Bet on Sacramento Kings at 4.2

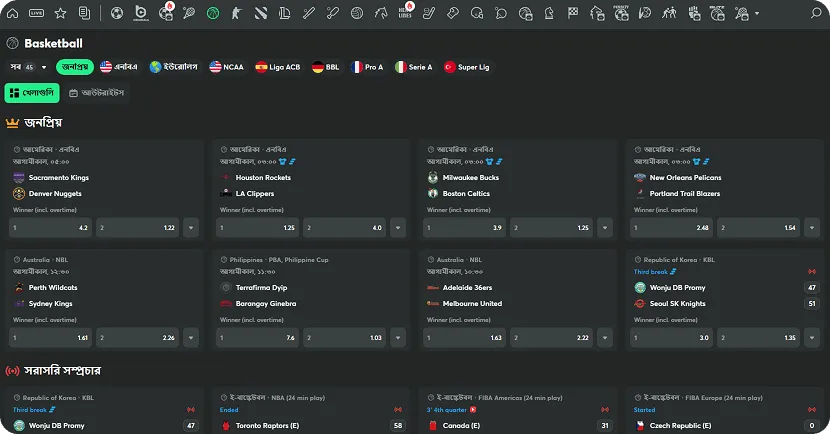pos(50,228)
